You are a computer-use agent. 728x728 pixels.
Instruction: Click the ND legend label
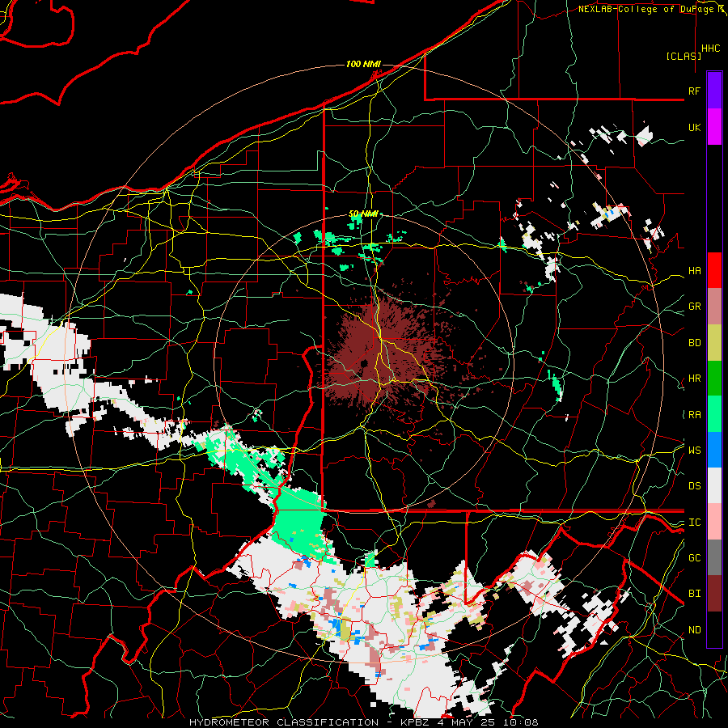point(694,630)
